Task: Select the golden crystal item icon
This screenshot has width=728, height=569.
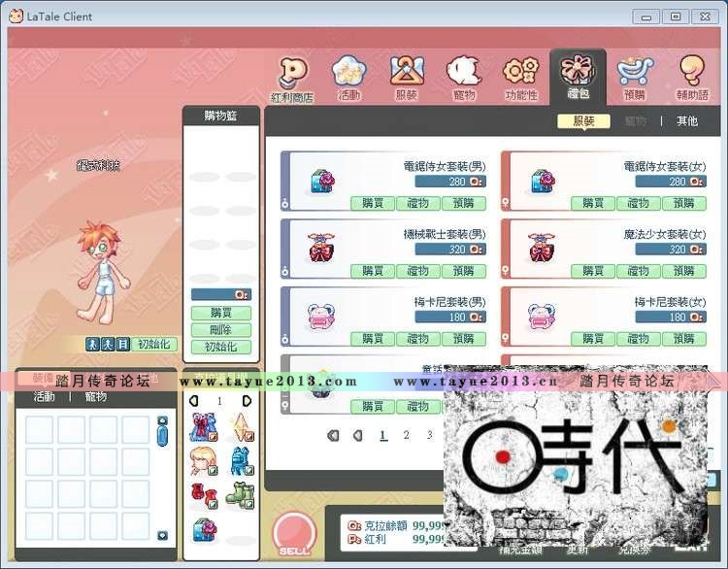Action: (241, 427)
